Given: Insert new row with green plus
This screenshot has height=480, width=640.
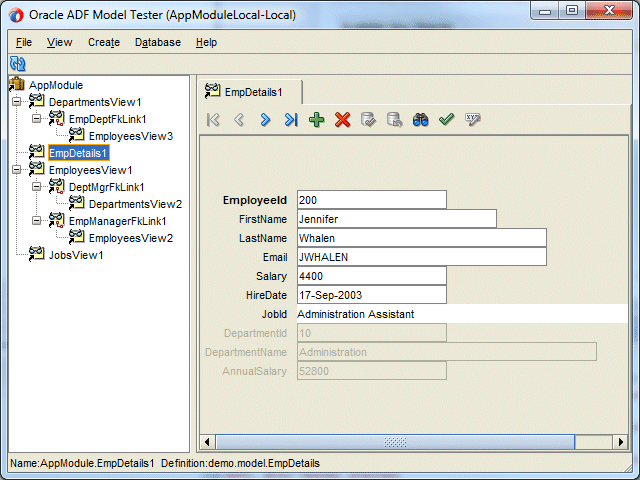Looking at the screenshot, I should point(316,120).
